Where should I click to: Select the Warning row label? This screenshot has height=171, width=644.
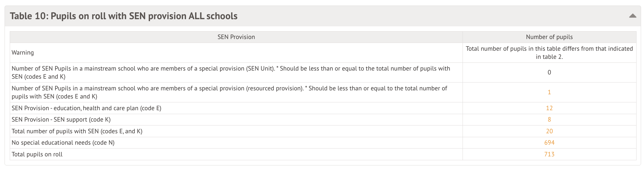(23, 53)
